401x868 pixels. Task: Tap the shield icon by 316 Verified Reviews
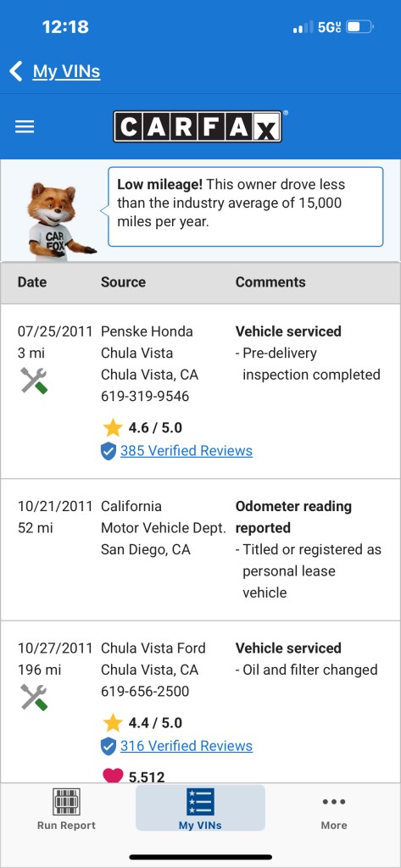109,746
